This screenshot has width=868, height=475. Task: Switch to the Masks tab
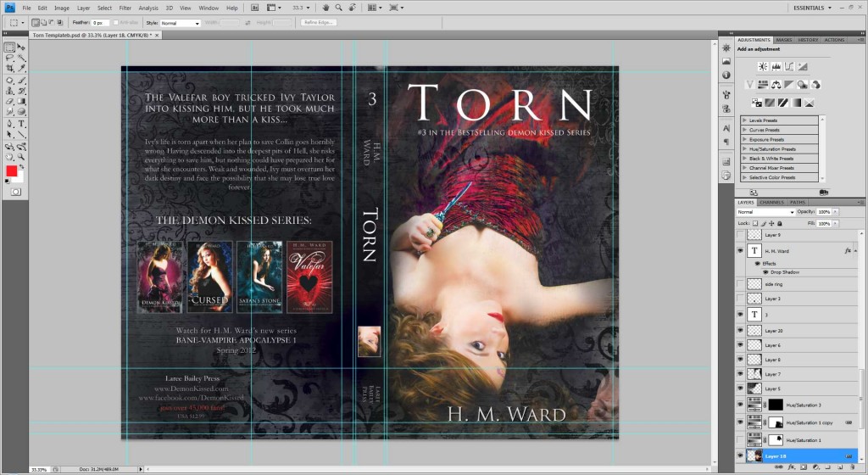[x=784, y=40]
